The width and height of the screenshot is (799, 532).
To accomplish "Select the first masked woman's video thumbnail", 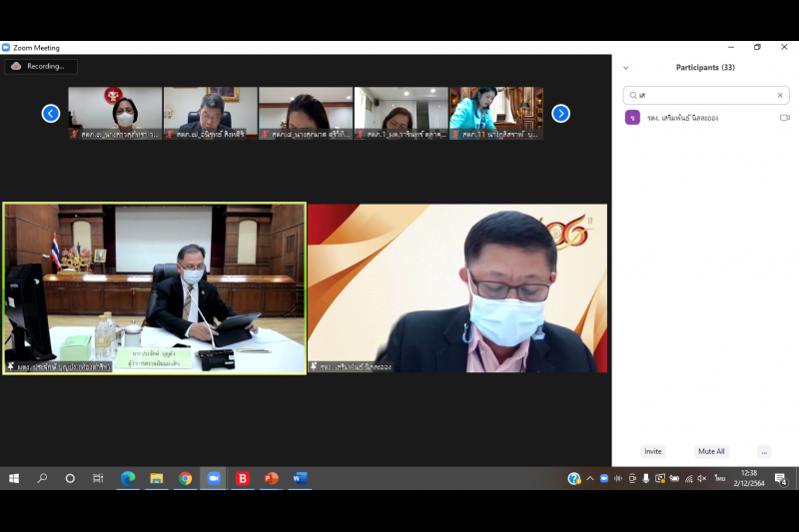I will click(115, 113).
